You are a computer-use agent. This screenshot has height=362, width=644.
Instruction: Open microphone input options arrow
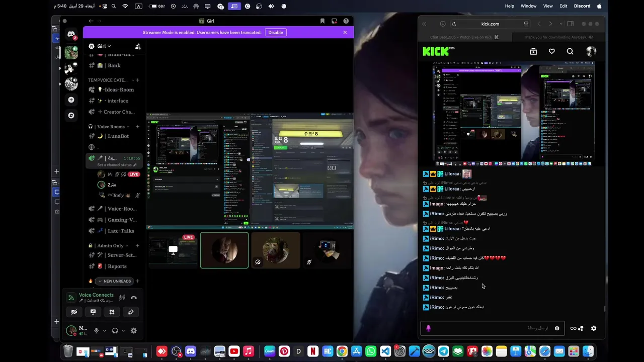point(104,330)
